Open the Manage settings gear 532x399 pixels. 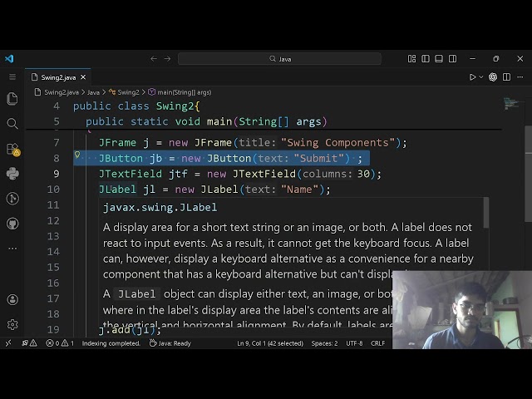tap(12, 325)
